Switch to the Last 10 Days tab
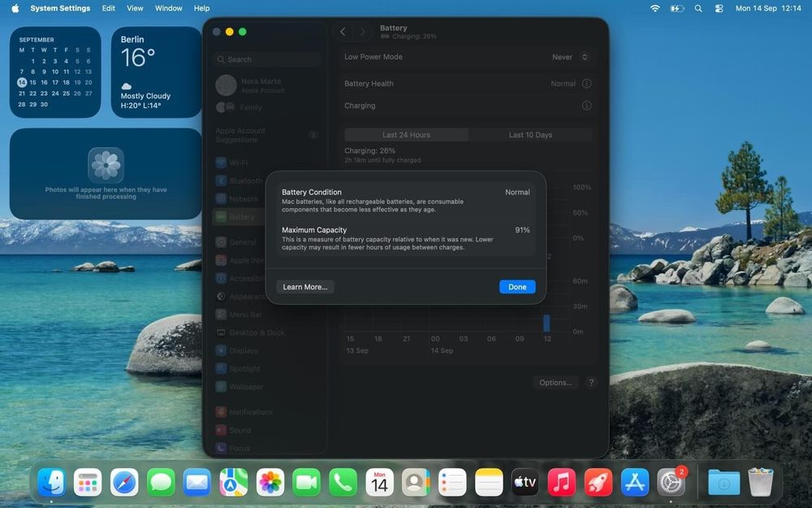 coord(530,135)
